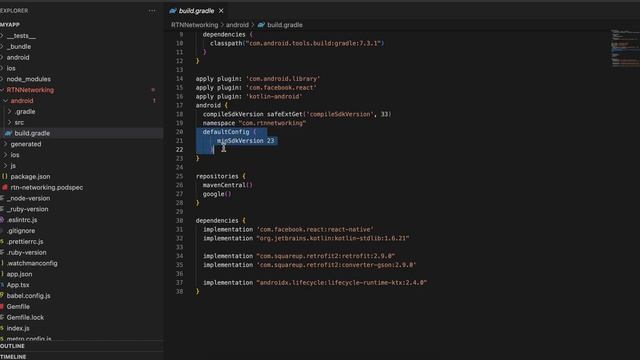This screenshot has height=360, width=640.
Task: Open App.tsx file
Action: pos(18,285)
